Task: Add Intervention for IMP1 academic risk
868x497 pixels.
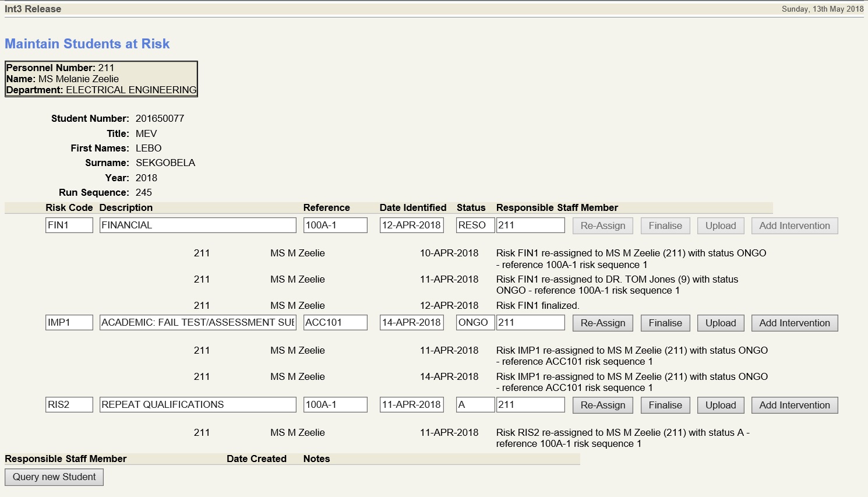Action: tap(794, 323)
